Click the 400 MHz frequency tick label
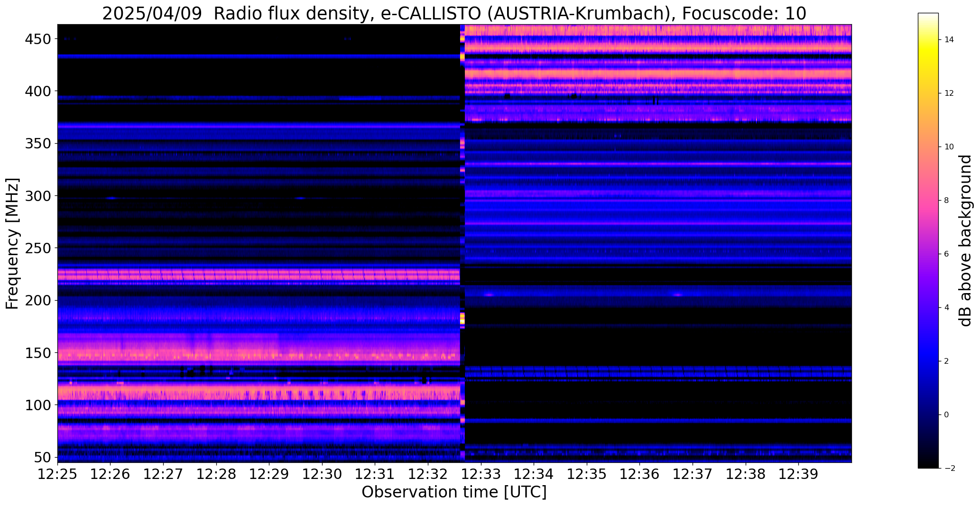 (x=37, y=91)
